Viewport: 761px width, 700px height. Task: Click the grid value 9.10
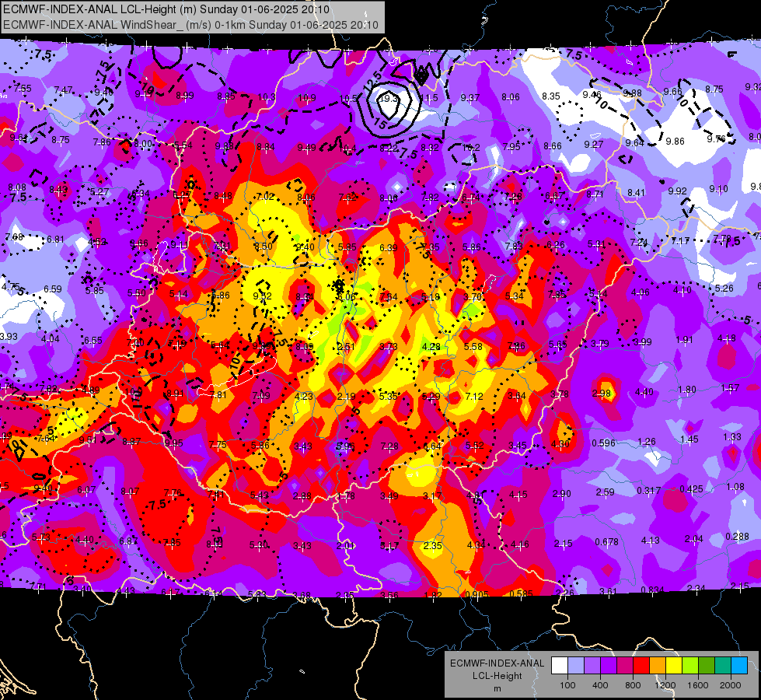coord(718,189)
